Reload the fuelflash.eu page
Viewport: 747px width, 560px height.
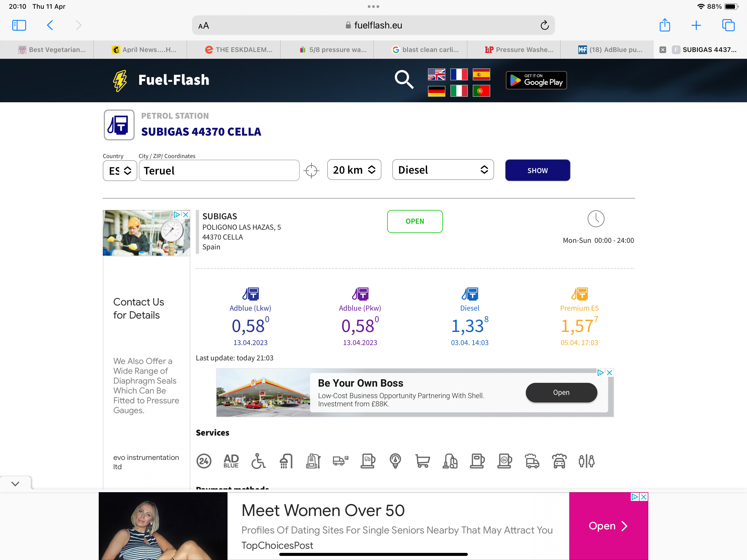544,25
